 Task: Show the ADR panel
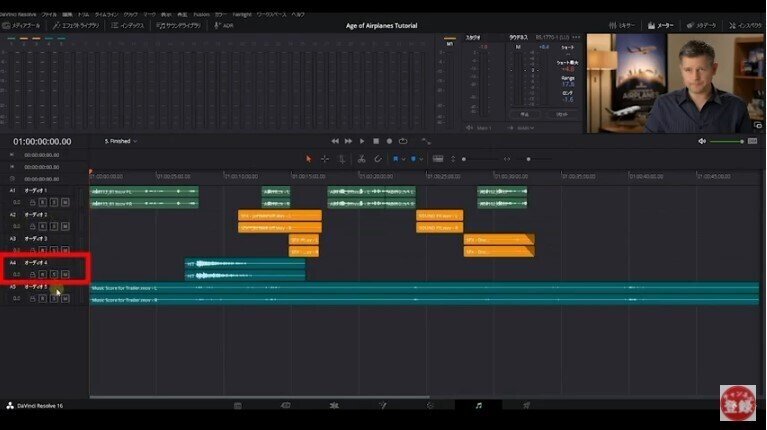click(226, 25)
